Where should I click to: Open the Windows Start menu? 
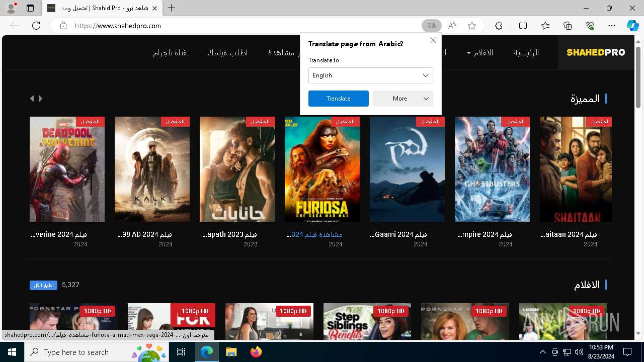[x=12, y=352]
